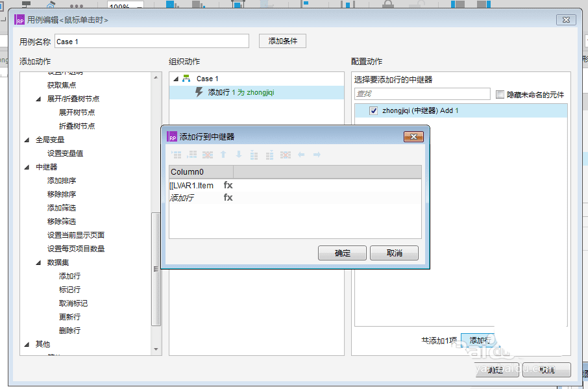Screen dimensions: 588x389
Task: Click the 添加条件 button
Action: tap(282, 41)
